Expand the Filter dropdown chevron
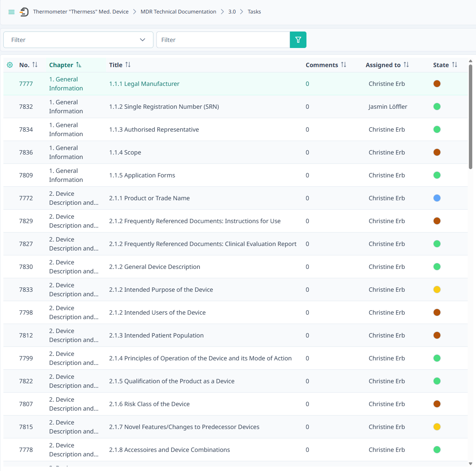 (x=143, y=40)
